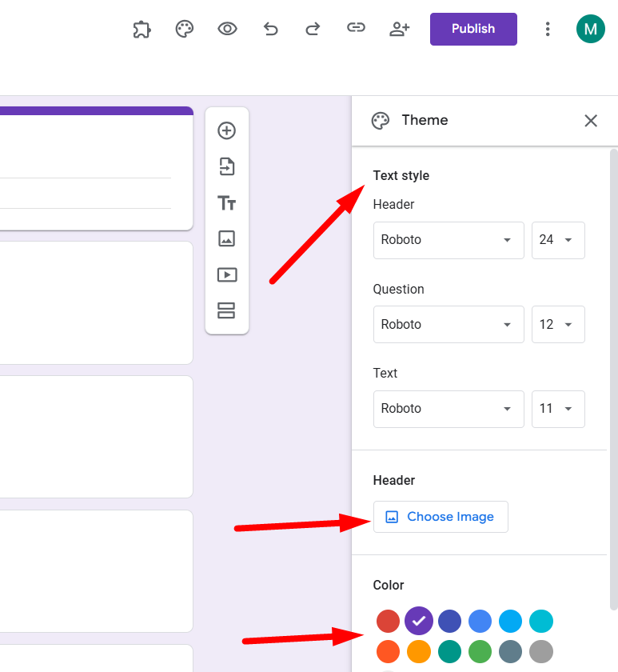Add a video to the form

coord(227,274)
